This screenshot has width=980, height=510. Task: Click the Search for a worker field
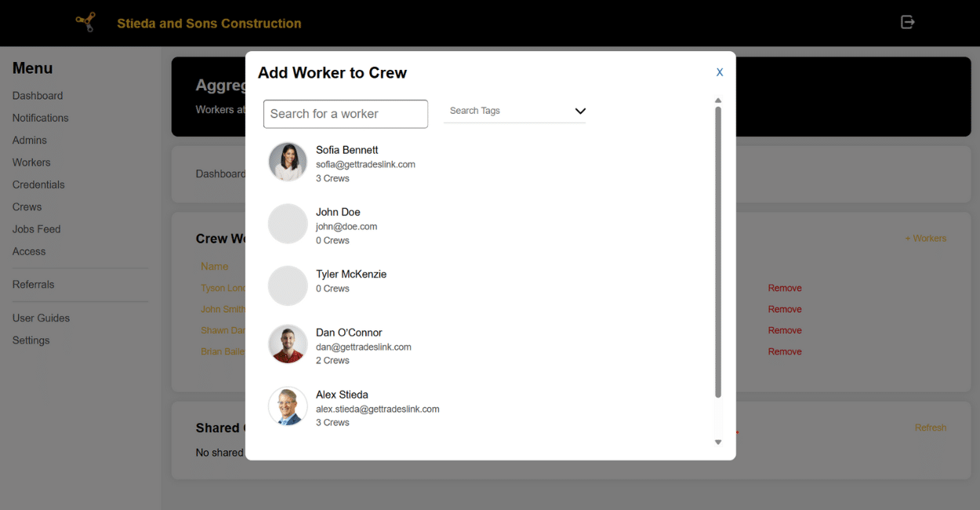coord(346,114)
